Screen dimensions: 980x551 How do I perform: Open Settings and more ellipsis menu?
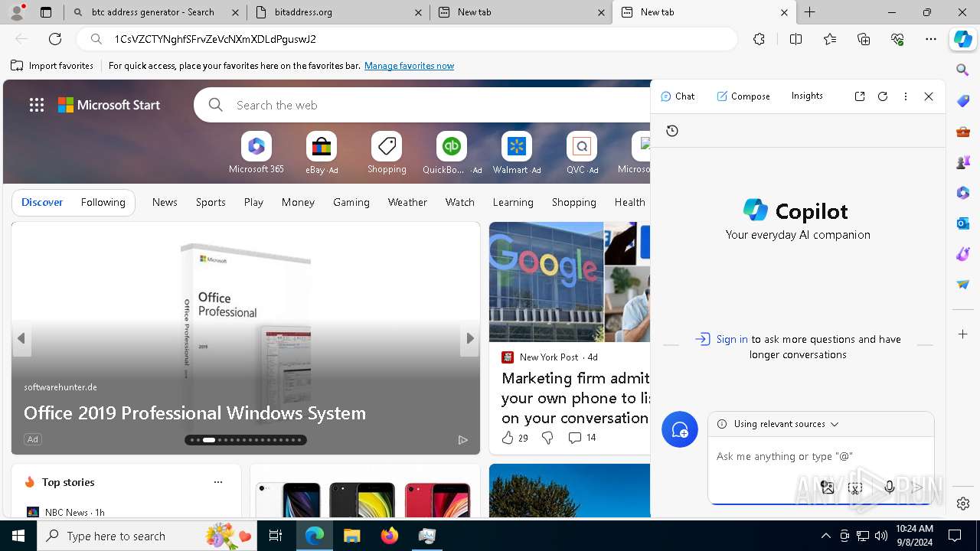click(x=931, y=39)
